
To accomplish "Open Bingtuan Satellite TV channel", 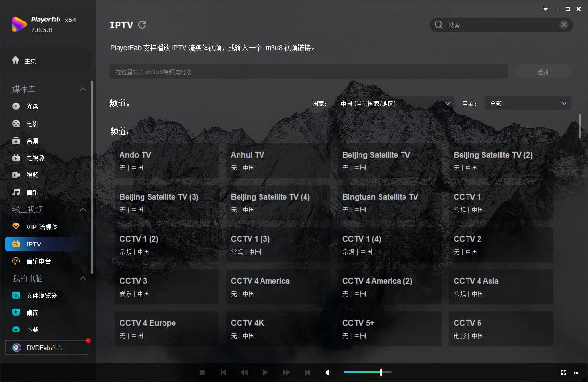I will 390,203.
